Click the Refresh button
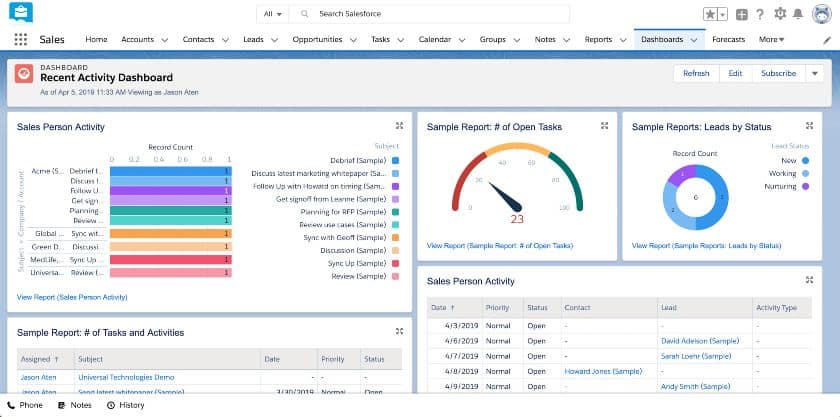Viewport: 840px width, 417px height. pyautogui.click(x=696, y=73)
